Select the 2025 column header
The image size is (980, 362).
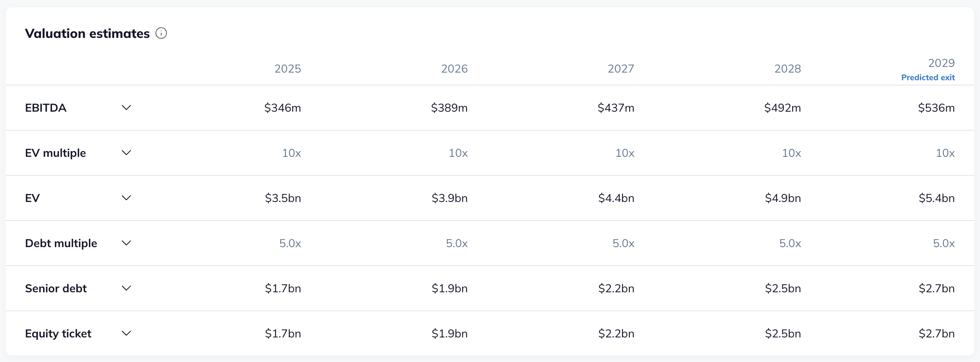click(288, 69)
